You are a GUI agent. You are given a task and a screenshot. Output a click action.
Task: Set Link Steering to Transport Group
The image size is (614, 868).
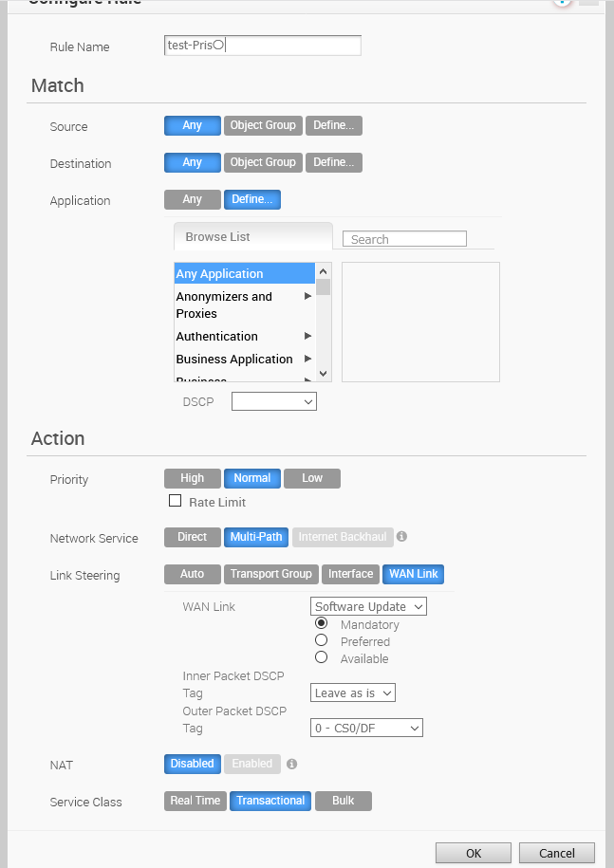[x=271, y=574]
